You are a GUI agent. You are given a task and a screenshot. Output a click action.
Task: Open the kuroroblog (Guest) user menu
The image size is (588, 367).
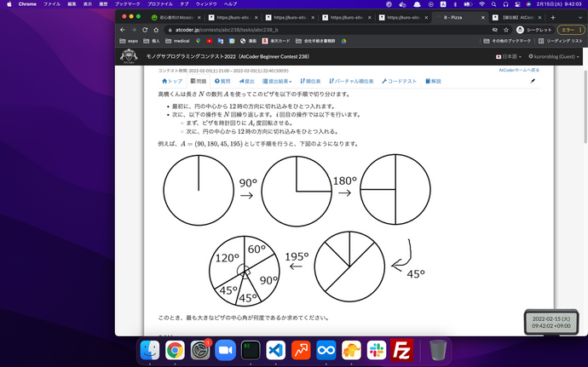tap(554, 56)
